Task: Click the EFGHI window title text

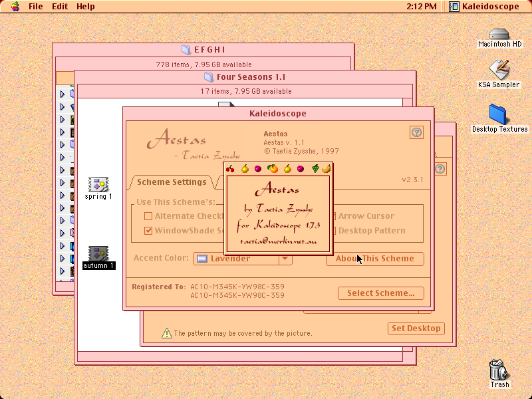Action: [x=209, y=49]
